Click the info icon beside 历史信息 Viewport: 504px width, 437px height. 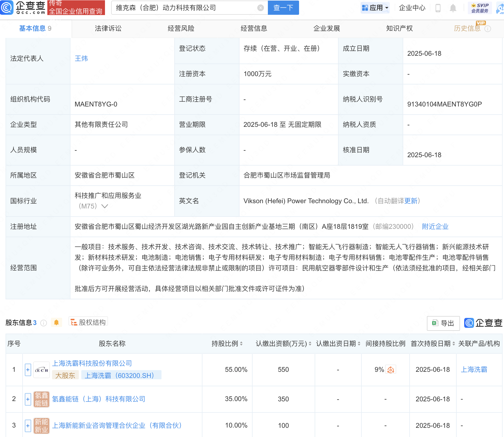coord(488,29)
